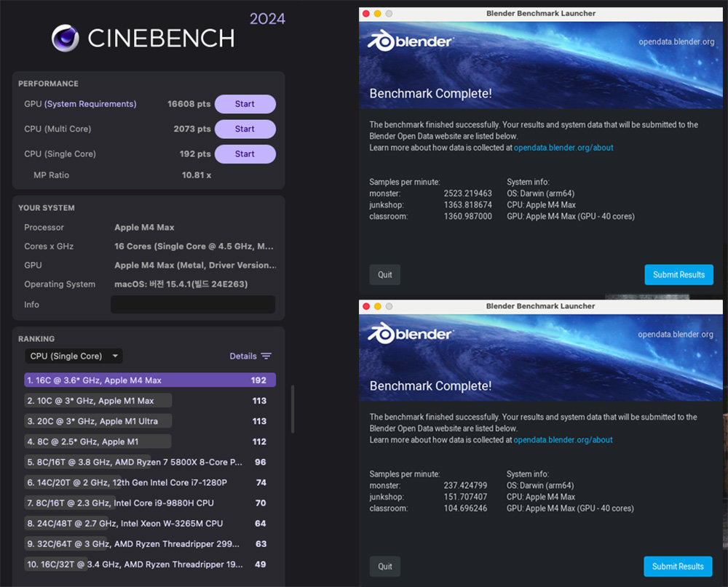Click the Cinebench sphere logo
Image resolution: width=728 pixels, height=587 pixels.
(66, 38)
